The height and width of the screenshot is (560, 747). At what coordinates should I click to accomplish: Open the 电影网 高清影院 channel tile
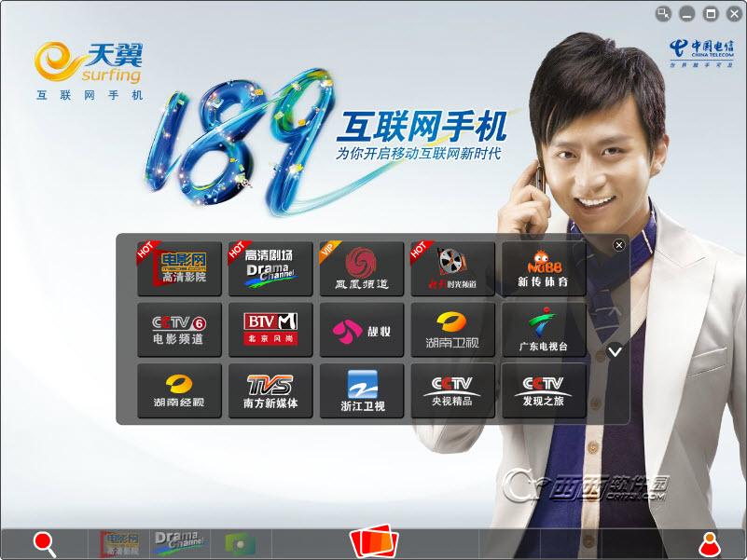click(179, 268)
